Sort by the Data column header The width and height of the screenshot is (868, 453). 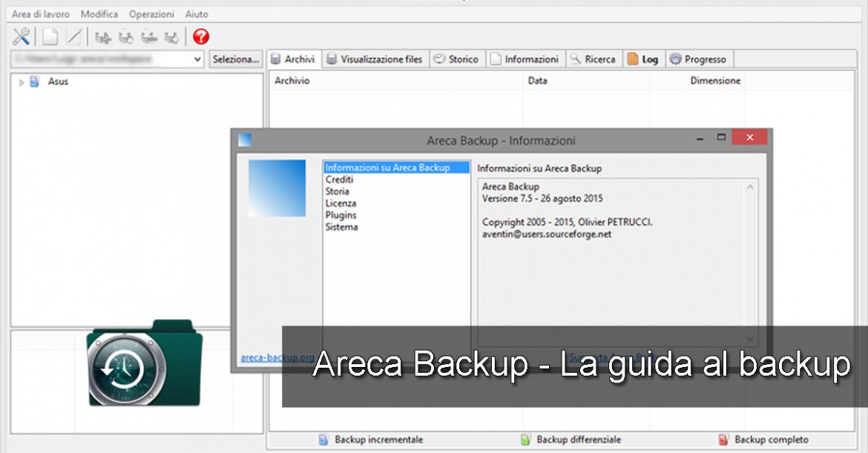click(585, 81)
